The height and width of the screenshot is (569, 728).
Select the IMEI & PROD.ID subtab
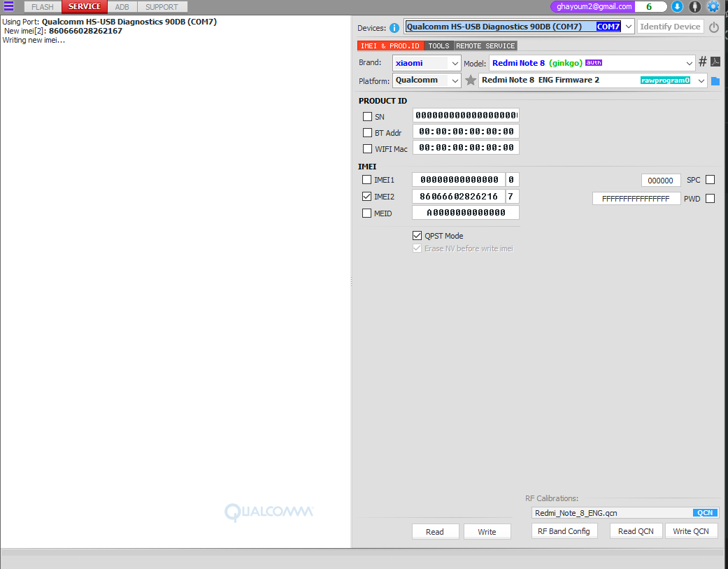tap(390, 45)
